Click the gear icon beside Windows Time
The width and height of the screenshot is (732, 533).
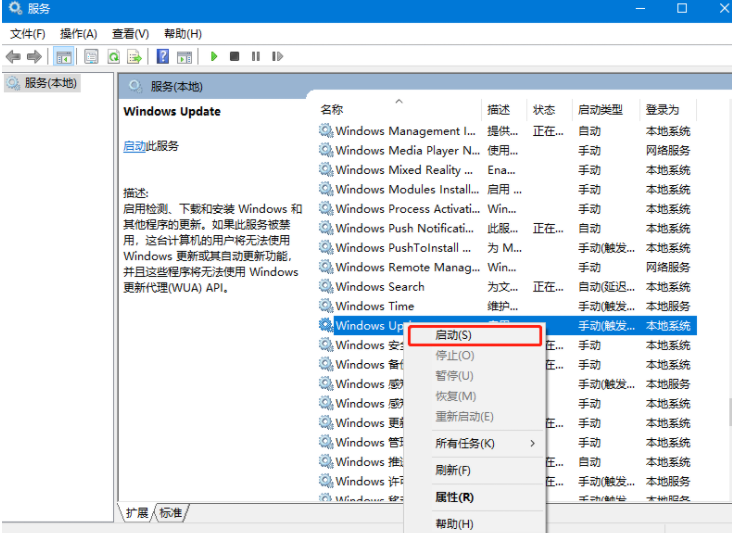tap(326, 306)
